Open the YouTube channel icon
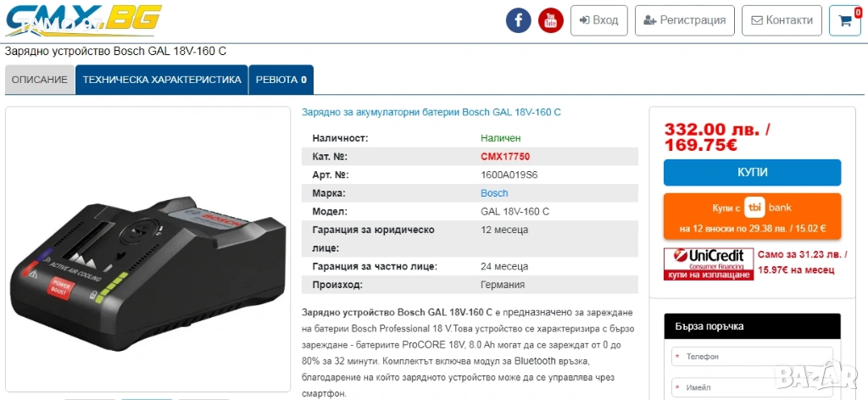868x400 pixels. tap(551, 20)
